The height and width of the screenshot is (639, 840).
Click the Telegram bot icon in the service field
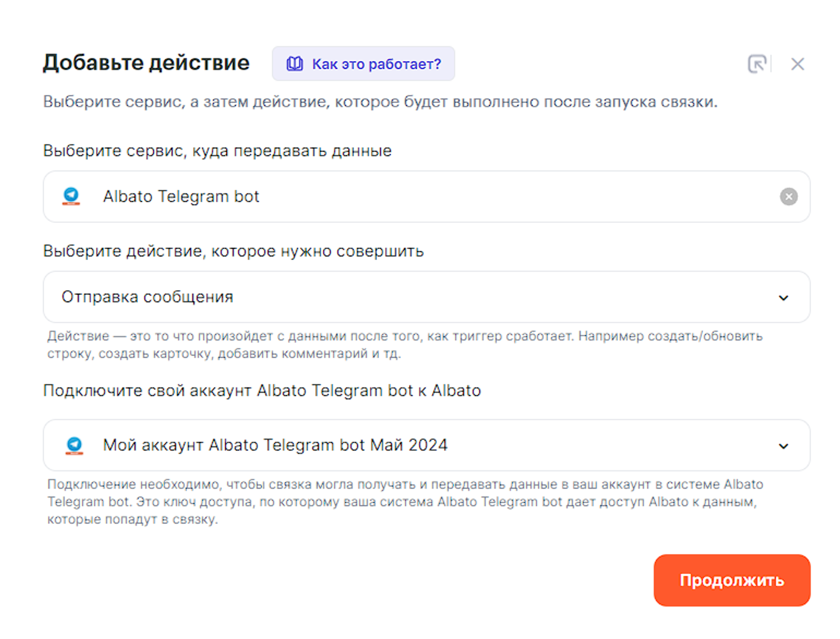pyautogui.click(x=71, y=196)
